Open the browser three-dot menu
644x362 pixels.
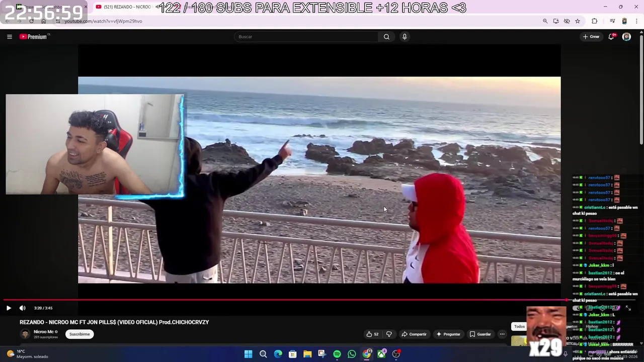point(636,21)
